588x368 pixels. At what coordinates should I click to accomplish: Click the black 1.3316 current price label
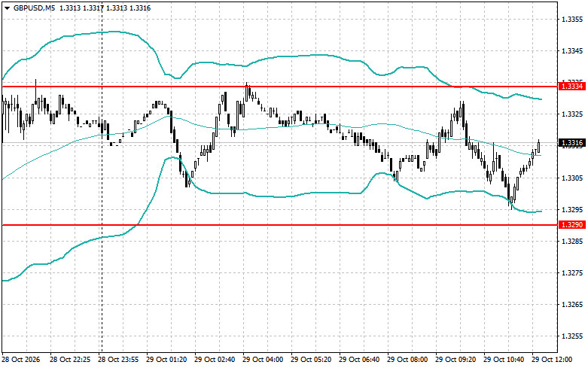tap(572, 143)
